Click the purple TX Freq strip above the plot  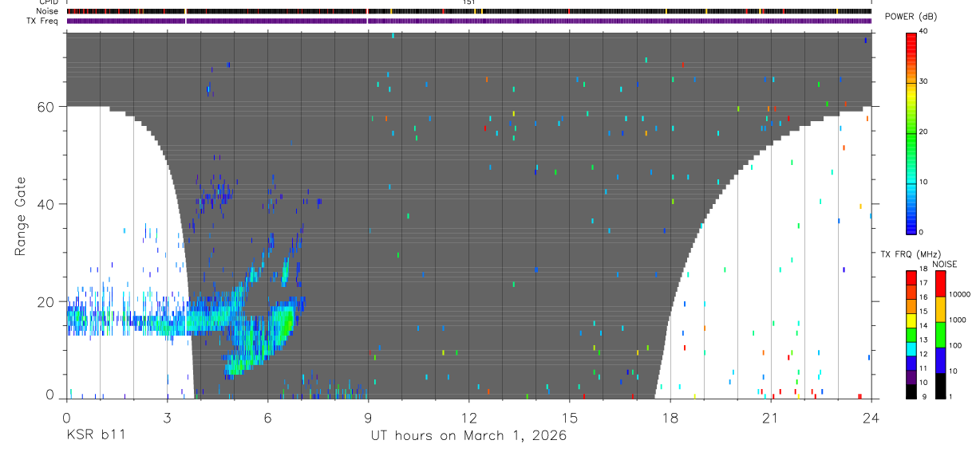pos(469,21)
